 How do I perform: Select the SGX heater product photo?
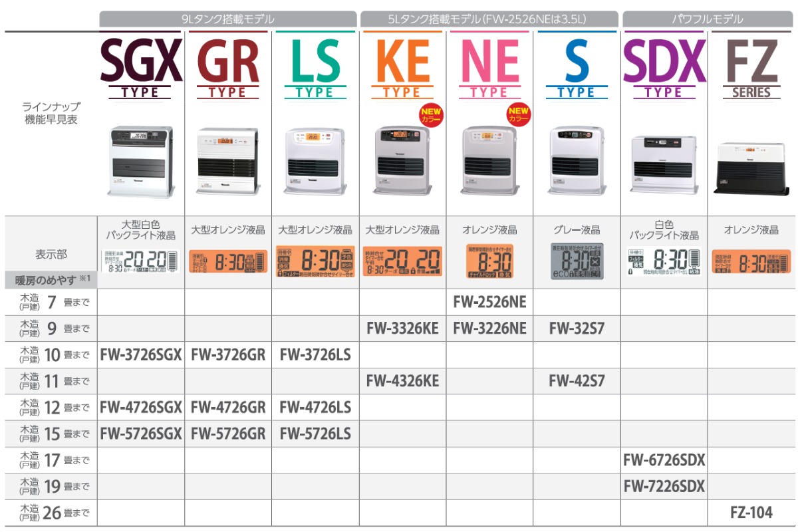[x=140, y=162]
